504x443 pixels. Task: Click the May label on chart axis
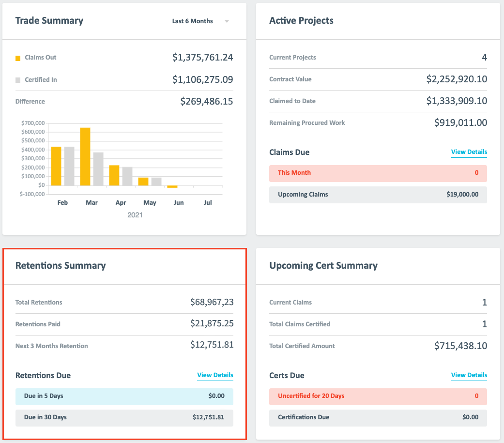[150, 203]
